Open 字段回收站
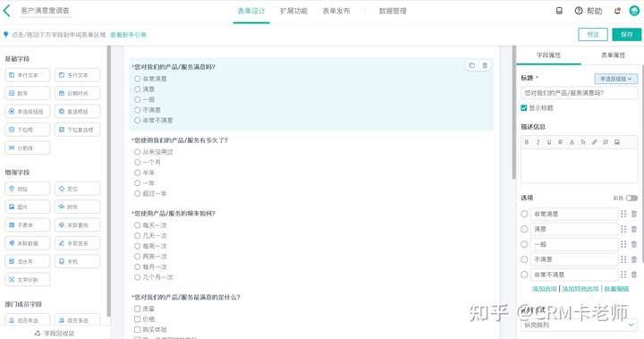Image resolution: width=644 pixels, height=339 pixels. pyautogui.click(x=55, y=334)
